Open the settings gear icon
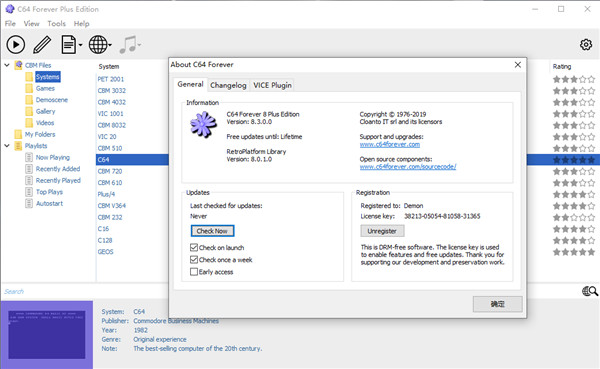600x369 pixels. 586,45
